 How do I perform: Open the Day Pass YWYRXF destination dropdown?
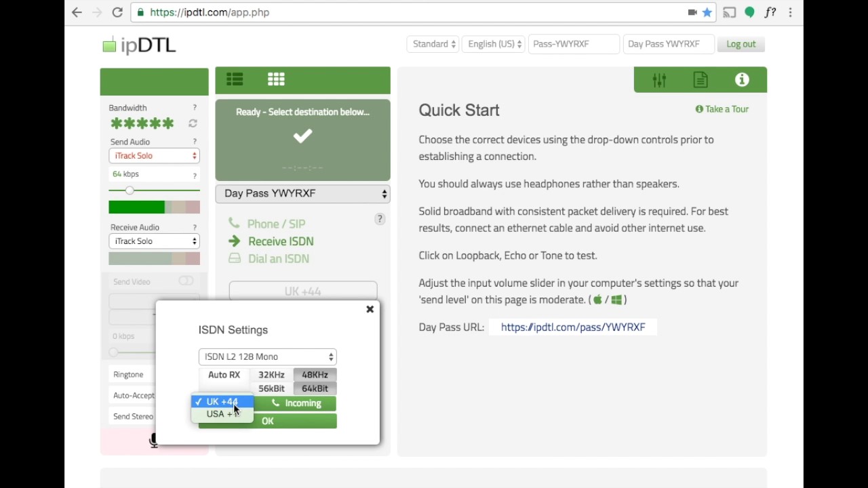[302, 194]
